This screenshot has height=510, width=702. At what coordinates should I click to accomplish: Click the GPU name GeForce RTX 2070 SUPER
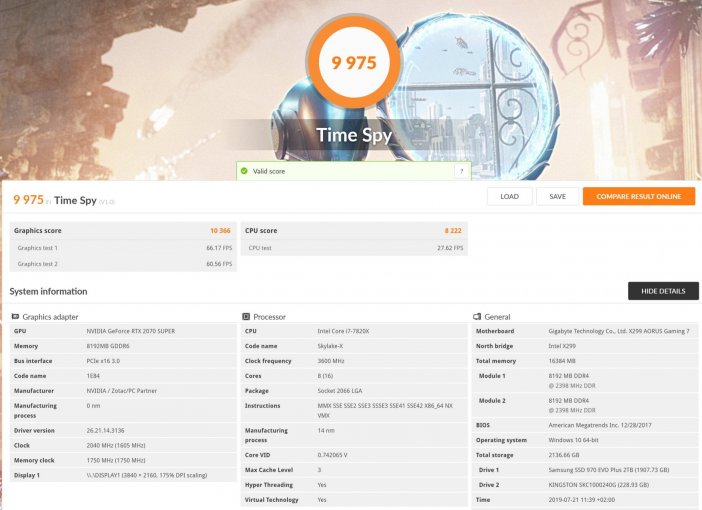(131, 331)
